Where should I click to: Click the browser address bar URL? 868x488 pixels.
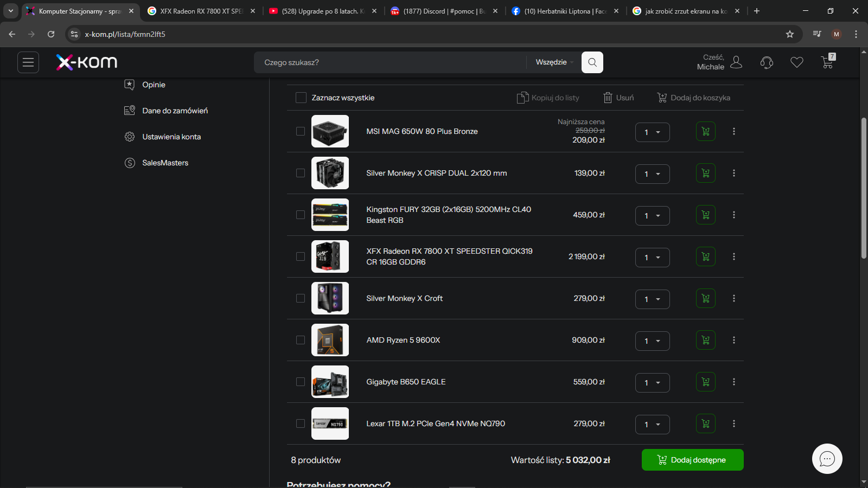click(125, 34)
